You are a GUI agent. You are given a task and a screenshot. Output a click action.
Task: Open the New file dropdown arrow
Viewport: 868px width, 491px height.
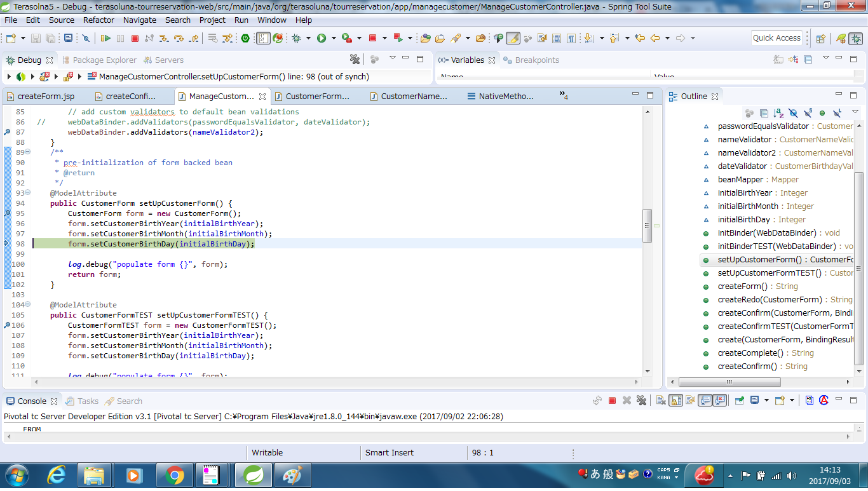(22, 38)
